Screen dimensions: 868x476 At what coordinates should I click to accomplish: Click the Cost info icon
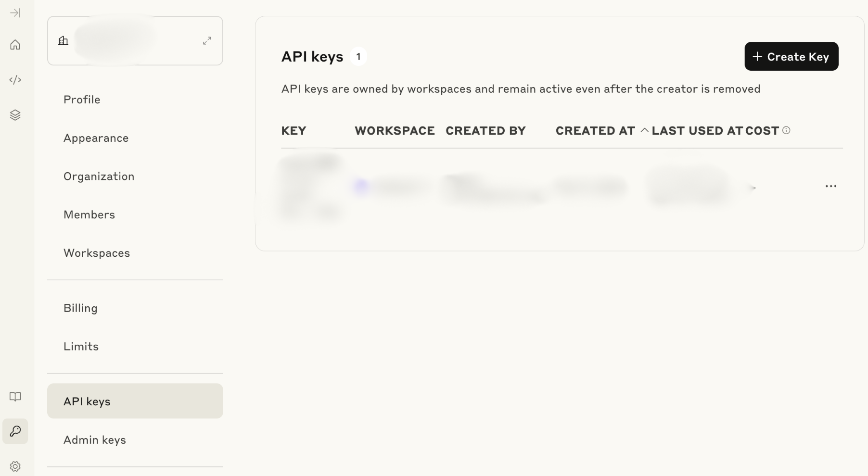786,130
